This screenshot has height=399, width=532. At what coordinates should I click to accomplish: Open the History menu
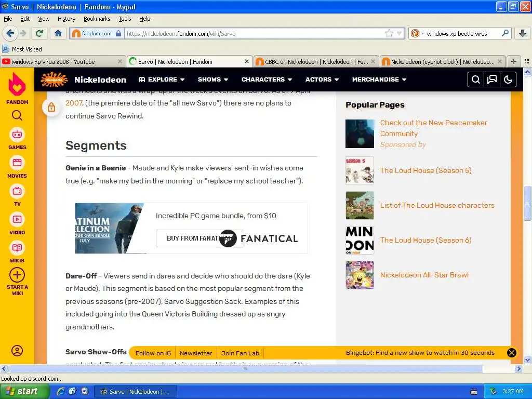pyautogui.click(x=66, y=19)
